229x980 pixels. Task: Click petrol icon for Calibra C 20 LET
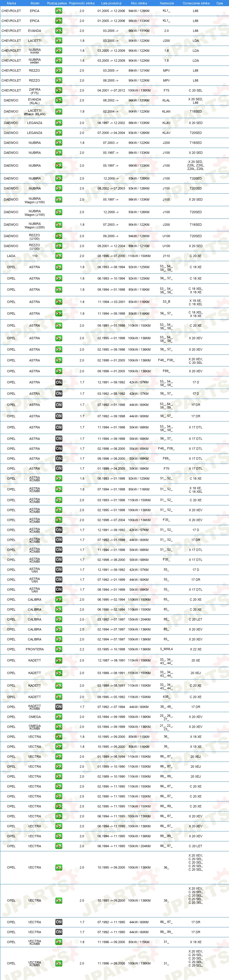(x=59, y=619)
